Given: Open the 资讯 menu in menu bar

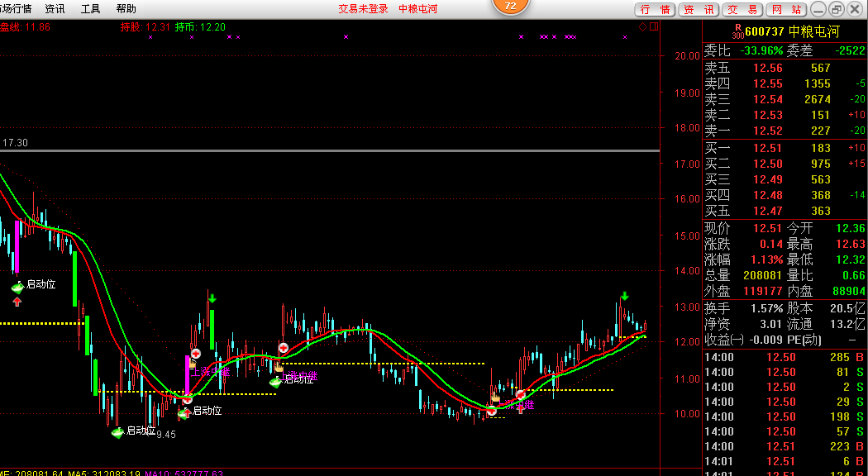Looking at the screenshot, I should click(x=55, y=9).
